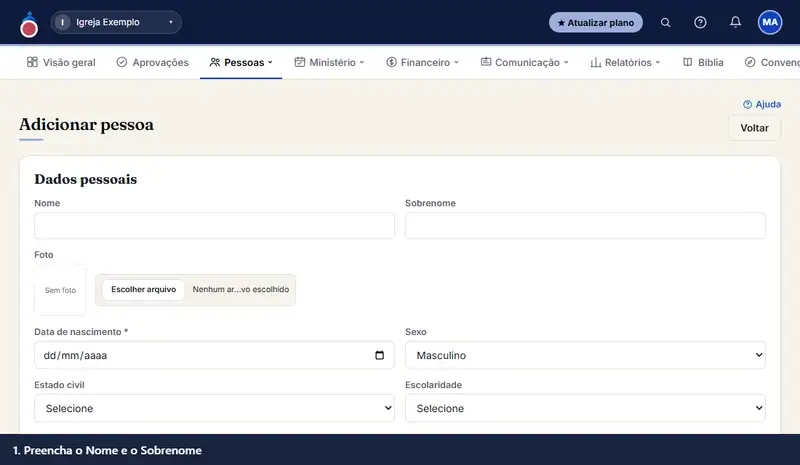This screenshot has width=800, height=465.
Task: Expand the Comunicação menu
Action: coord(524,62)
